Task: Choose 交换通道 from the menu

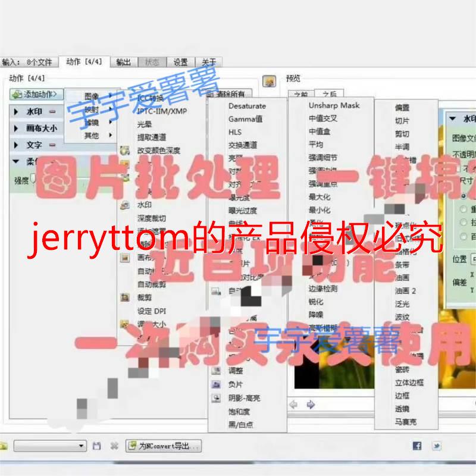Action: (x=243, y=145)
